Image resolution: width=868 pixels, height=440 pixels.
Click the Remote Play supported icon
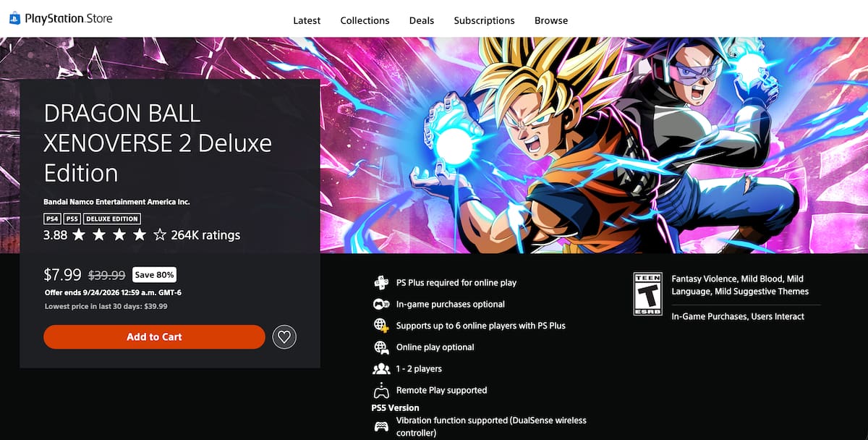[x=381, y=390]
